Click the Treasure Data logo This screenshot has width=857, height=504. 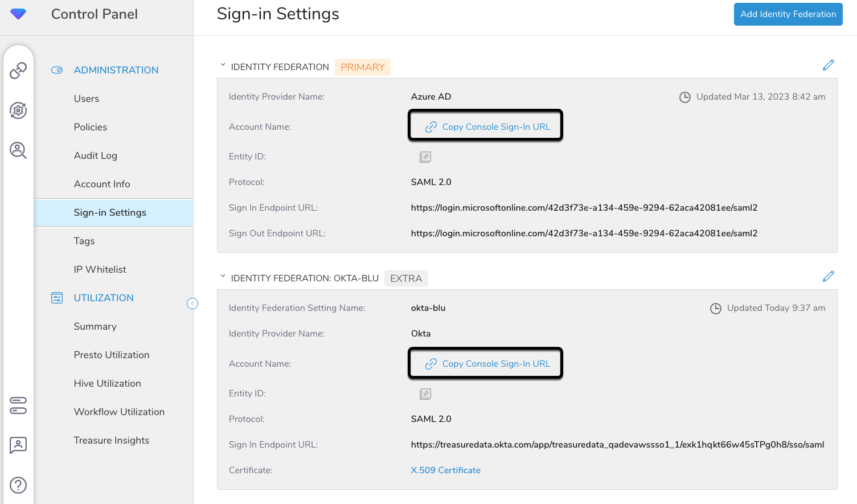(x=18, y=14)
